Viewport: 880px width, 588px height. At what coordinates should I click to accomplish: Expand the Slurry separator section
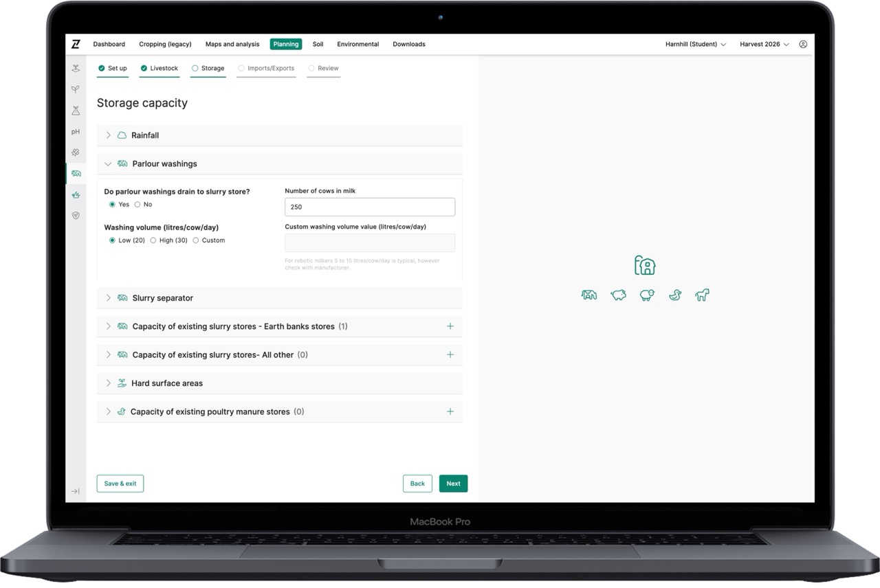click(162, 298)
